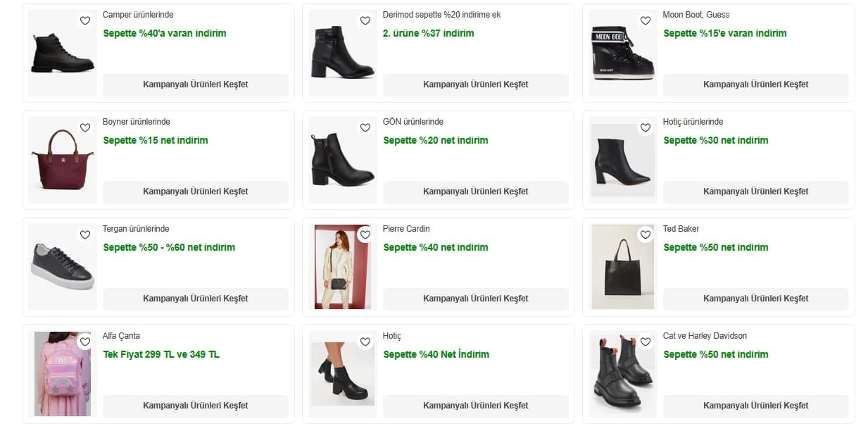
Task: Open Kampanyalı Ürünleri Keşfet for Pierre Cardin
Action: (475, 299)
